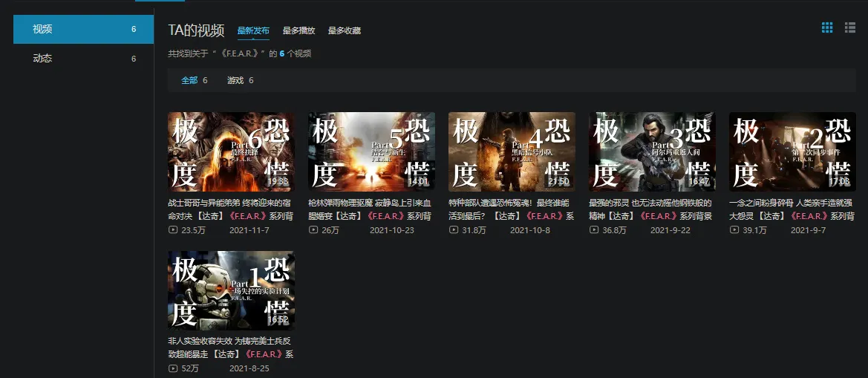Viewport: 868px width, 378px height.
Task: Click the 14:01 duration badge
Action: (x=419, y=181)
